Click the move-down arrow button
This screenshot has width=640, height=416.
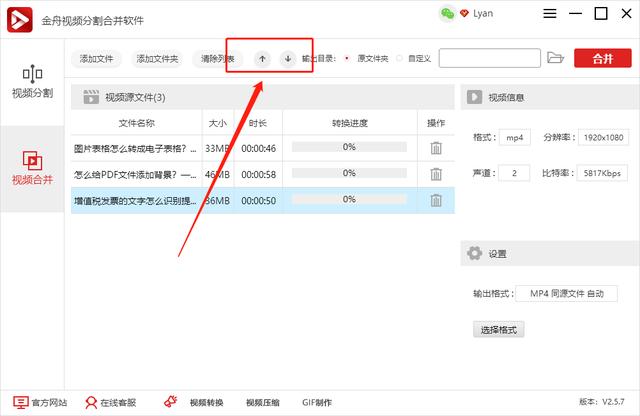[288, 59]
